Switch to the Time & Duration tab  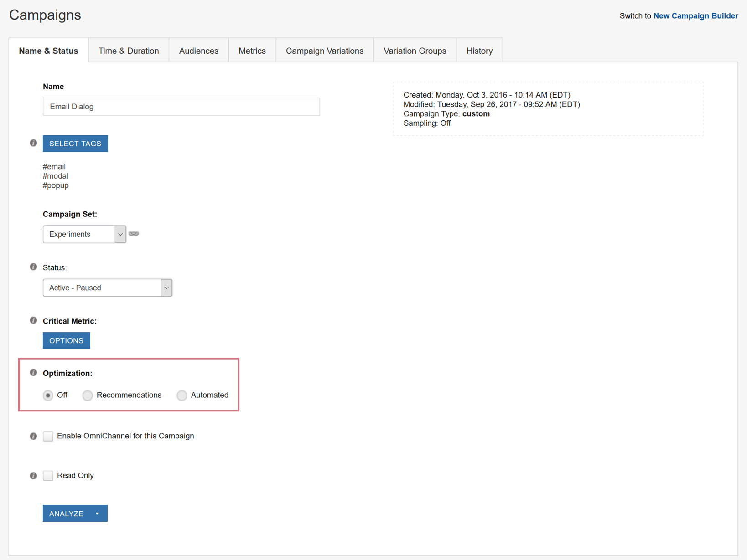pyautogui.click(x=129, y=51)
